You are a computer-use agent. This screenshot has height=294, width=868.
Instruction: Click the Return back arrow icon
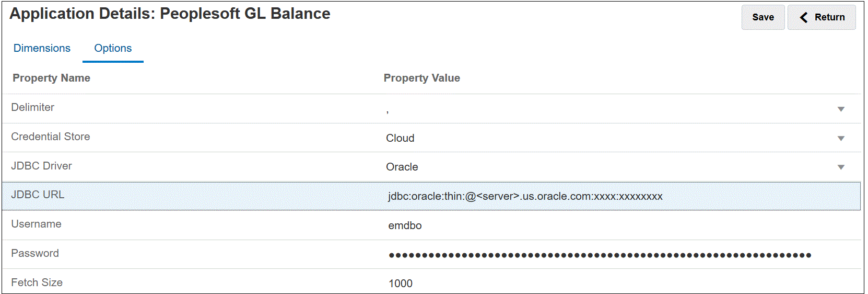click(x=804, y=18)
